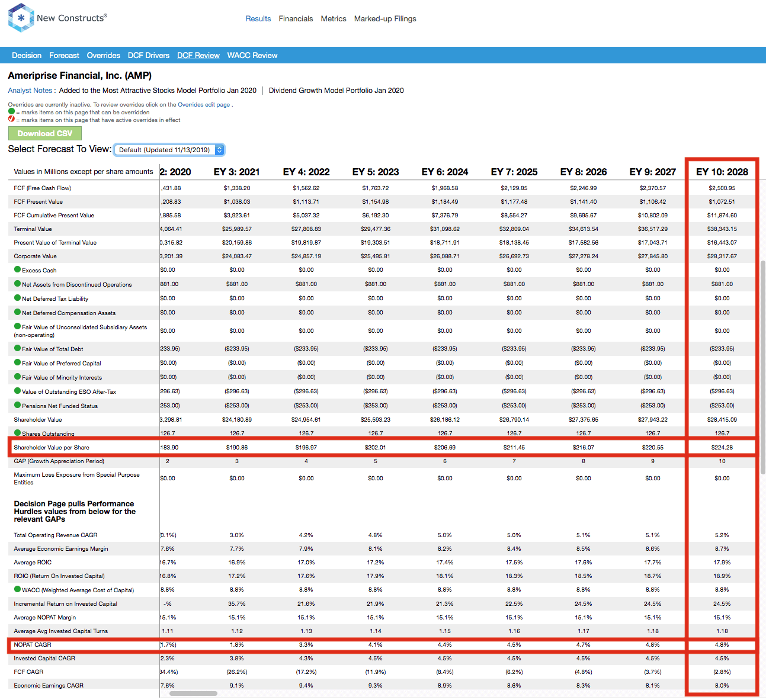Viewport: 766px width, 700px height.
Task: Click the Invested Capital CAGR row label
Action: 44,658
